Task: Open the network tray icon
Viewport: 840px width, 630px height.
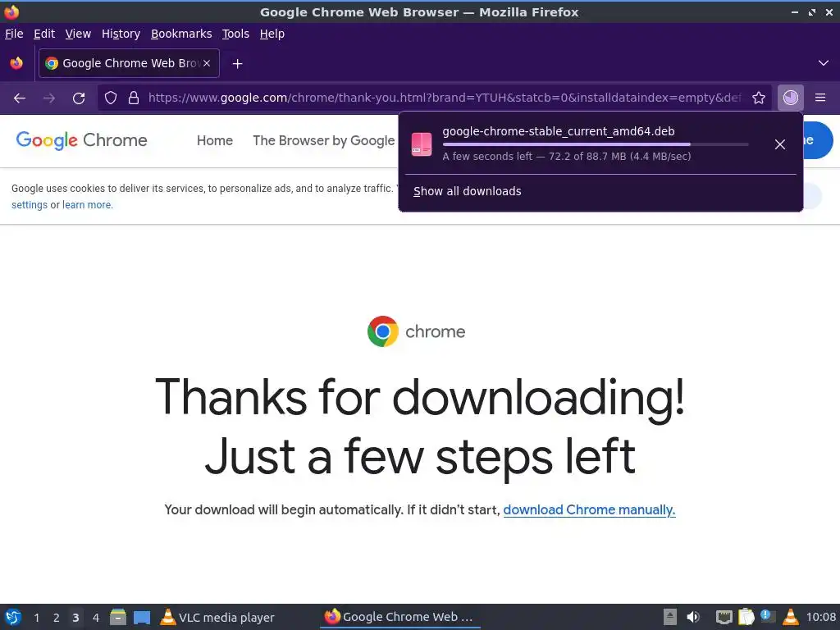Action: (724, 617)
